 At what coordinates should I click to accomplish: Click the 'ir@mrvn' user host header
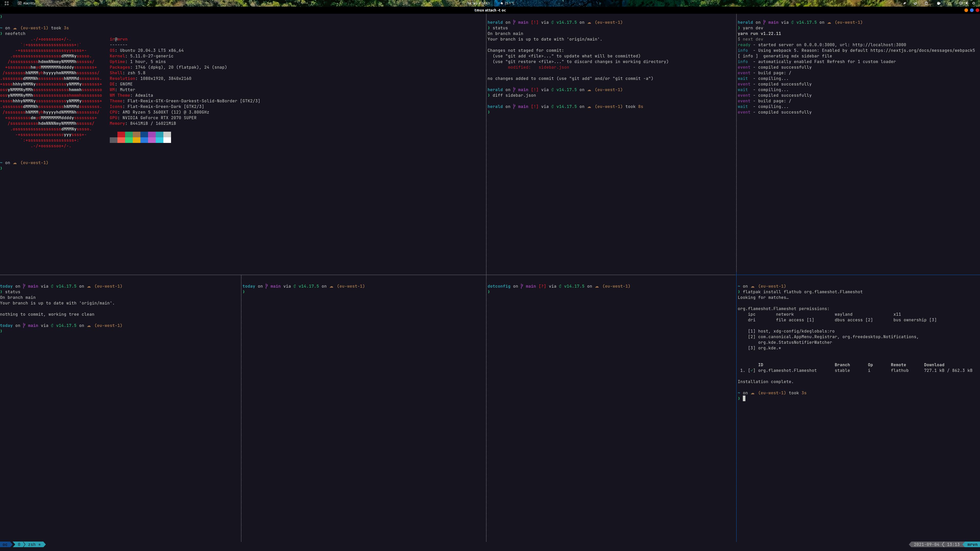pyautogui.click(x=118, y=39)
